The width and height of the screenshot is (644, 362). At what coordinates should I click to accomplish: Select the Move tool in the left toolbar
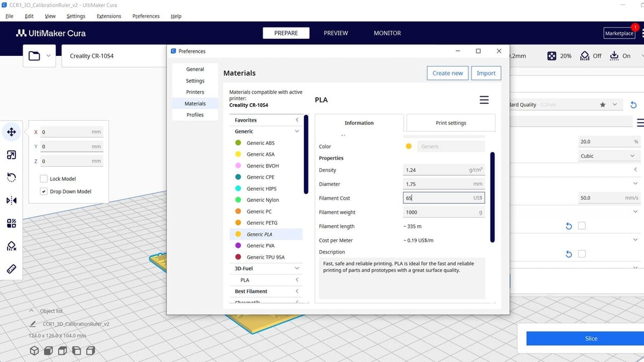click(x=11, y=132)
